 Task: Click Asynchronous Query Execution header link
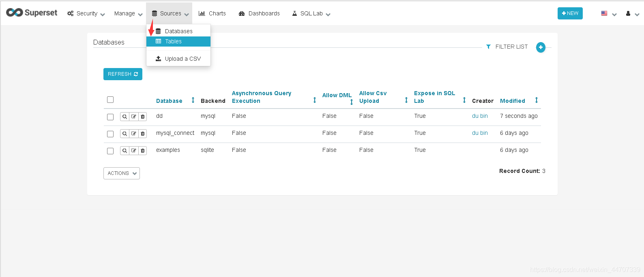coord(262,97)
